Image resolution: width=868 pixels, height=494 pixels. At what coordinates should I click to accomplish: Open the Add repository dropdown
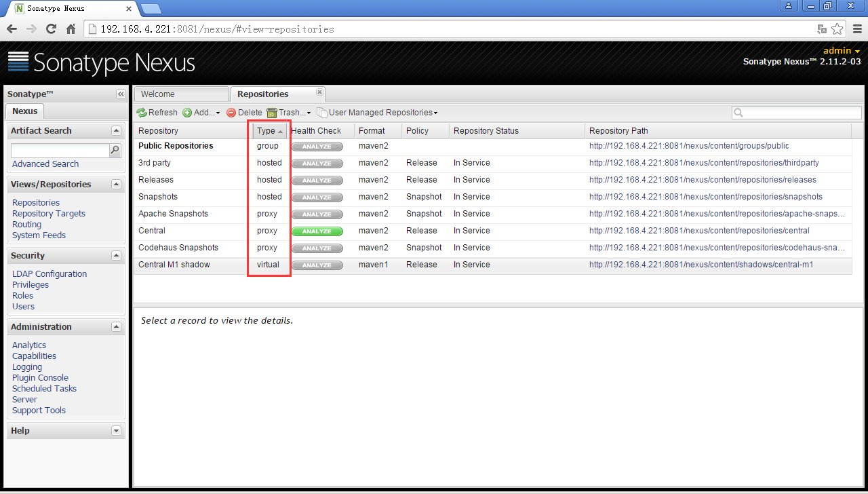point(201,113)
